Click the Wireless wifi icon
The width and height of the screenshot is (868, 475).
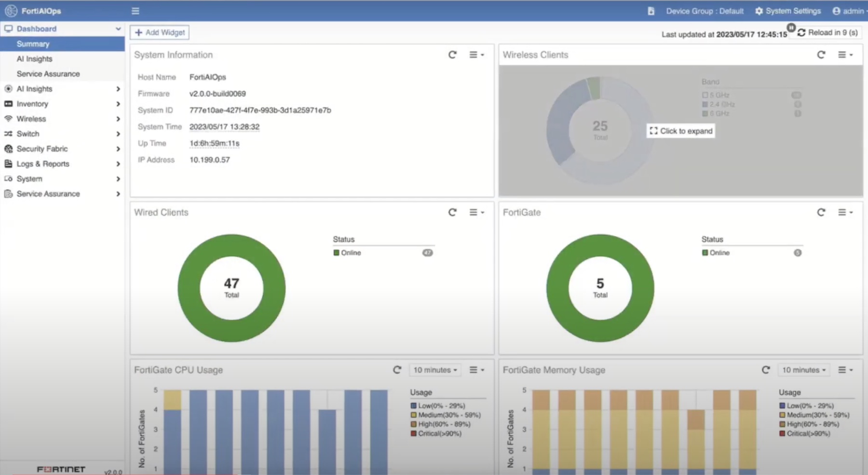click(x=8, y=119)
